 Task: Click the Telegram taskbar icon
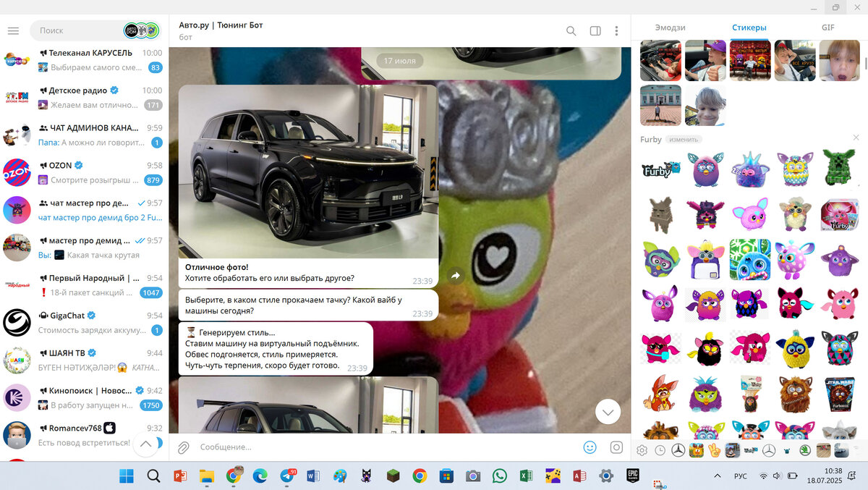coord(287,476)
